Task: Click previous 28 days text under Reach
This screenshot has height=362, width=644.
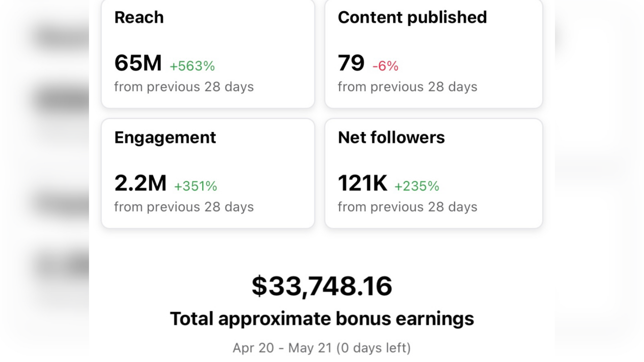Action: pyautogui.click(x=184, y=87)
